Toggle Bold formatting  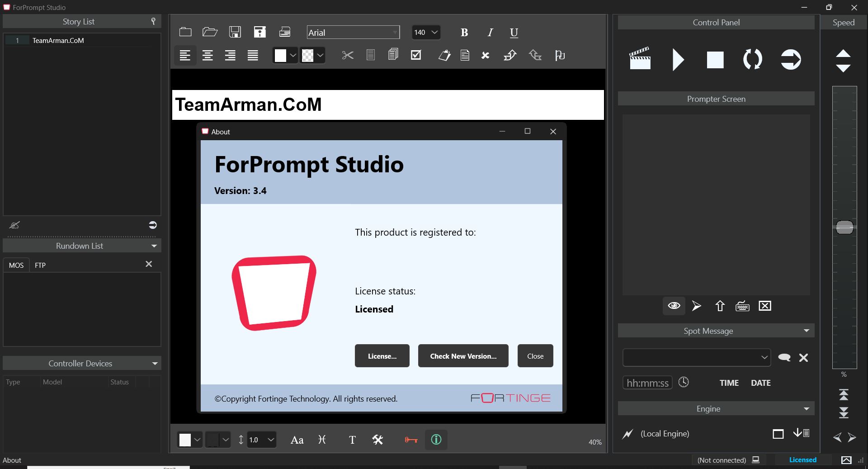(464, 33)
